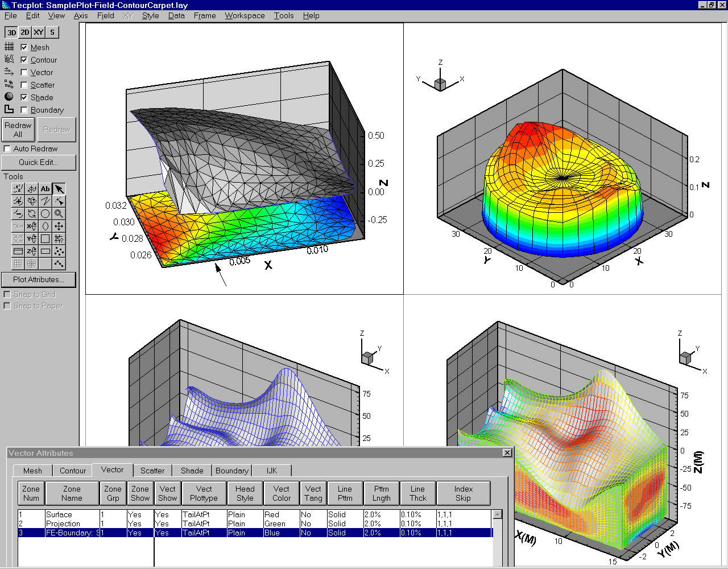Screen dimensions: 728x569
Task: Select the Text (Ab) tool
Action: (45, 189)
